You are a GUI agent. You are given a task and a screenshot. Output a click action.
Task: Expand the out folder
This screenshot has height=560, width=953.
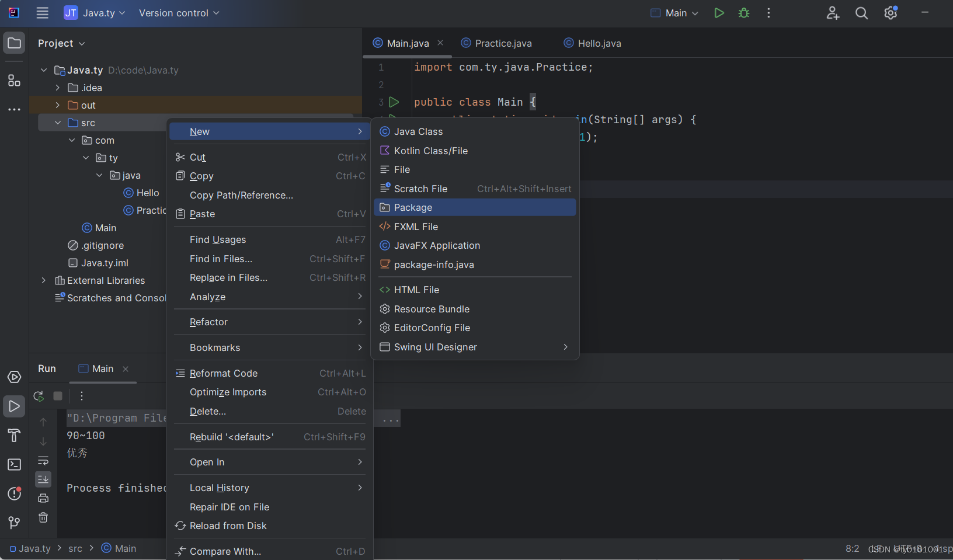click(x=57, y=105)
